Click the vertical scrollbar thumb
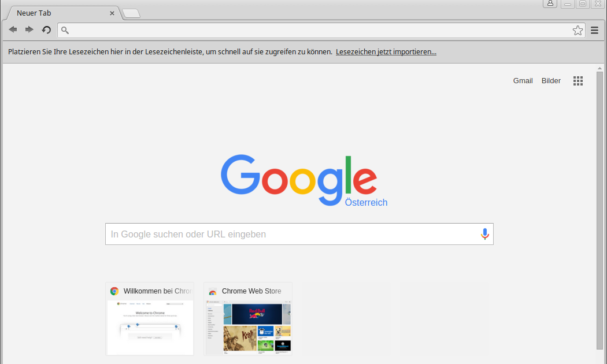The height and width of the screenshot is (364, 607). coord(599,211)
